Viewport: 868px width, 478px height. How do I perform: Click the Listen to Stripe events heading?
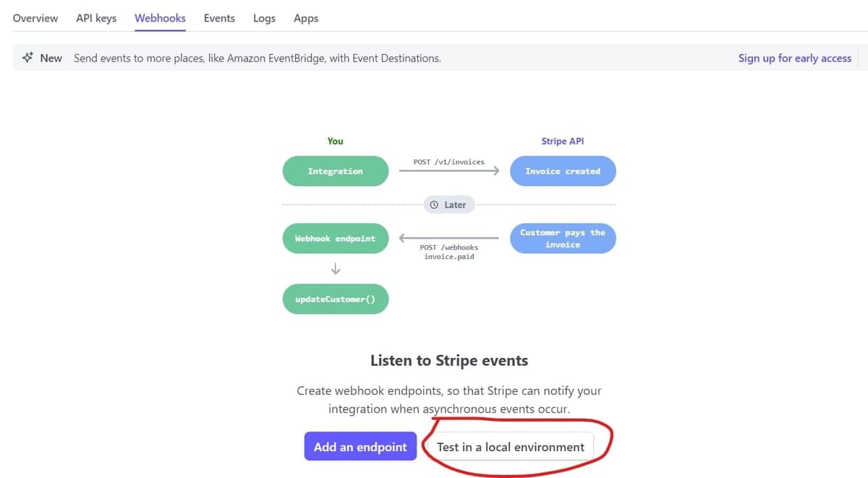(449, 360)
